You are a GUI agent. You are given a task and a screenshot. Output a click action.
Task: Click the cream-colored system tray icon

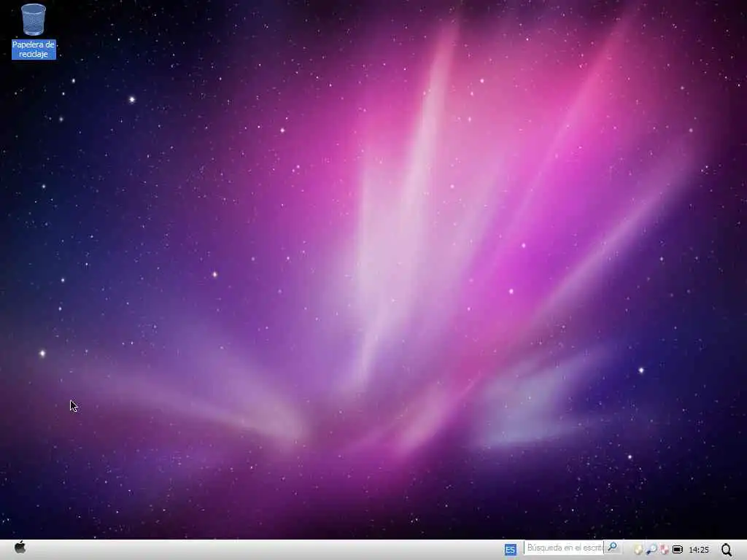tap(638, 550)
